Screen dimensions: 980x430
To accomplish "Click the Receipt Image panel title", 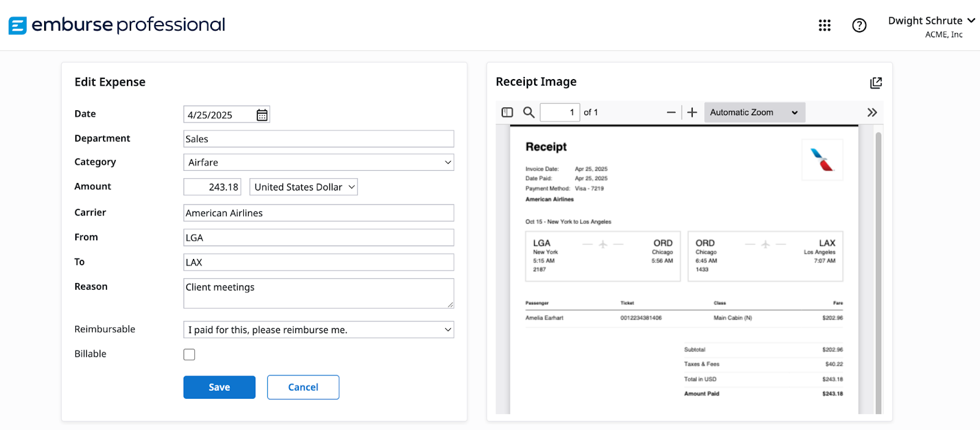I will [536, 82].
